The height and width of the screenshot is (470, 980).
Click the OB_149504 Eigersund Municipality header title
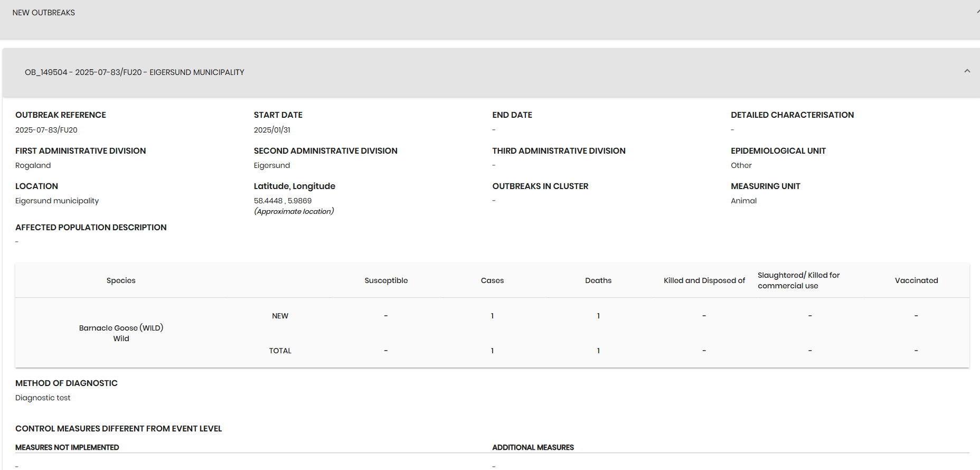tap(134, 72)
